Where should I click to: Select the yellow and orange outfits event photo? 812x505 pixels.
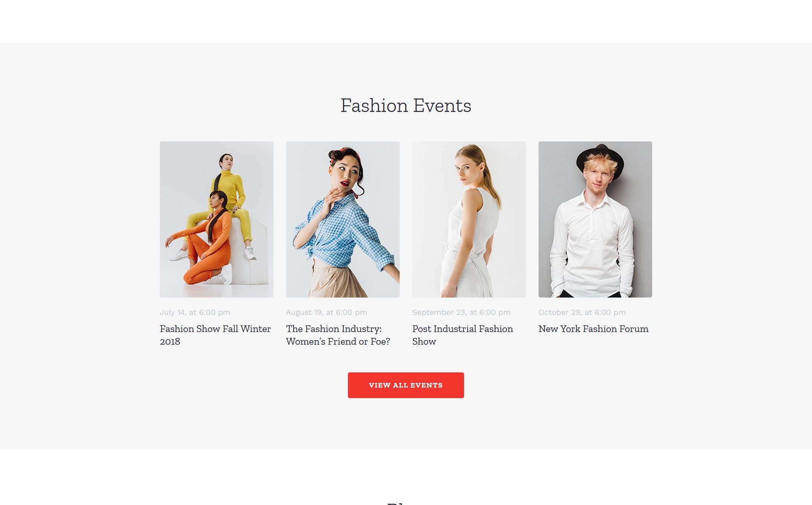pos(217,219)
